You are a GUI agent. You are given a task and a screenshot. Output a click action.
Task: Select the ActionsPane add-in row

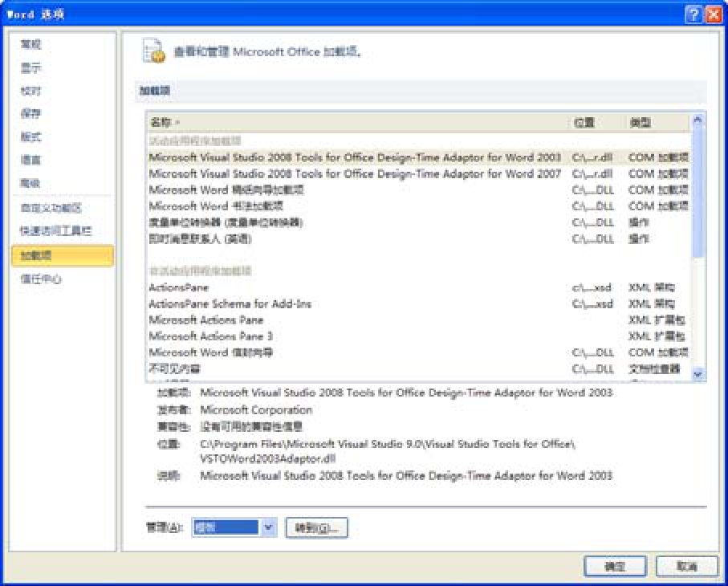coord(418,287)
